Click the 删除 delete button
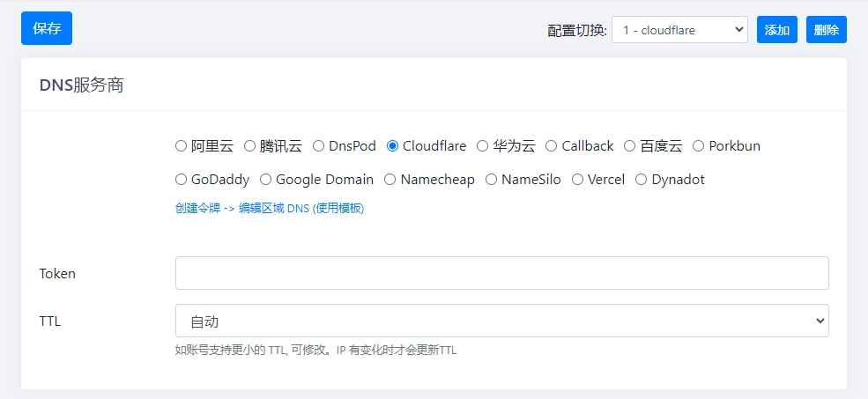Image resolution: width=868 pixels, height=399 pixels. pyautogui.click(x=826, y=30)
